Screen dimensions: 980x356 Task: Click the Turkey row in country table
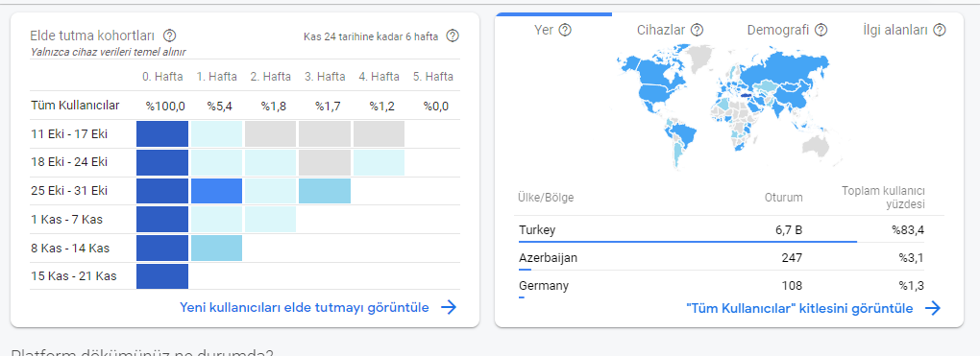(728, 230)
